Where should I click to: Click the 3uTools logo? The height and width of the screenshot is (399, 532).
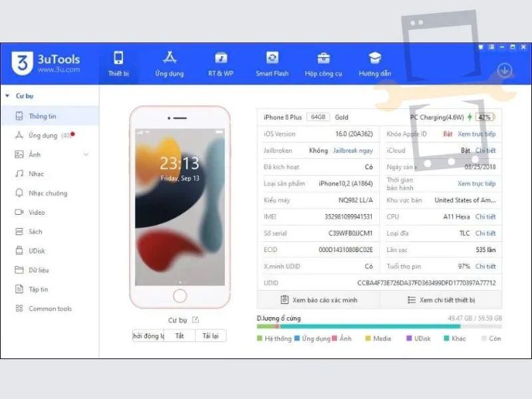click(46, 63)
